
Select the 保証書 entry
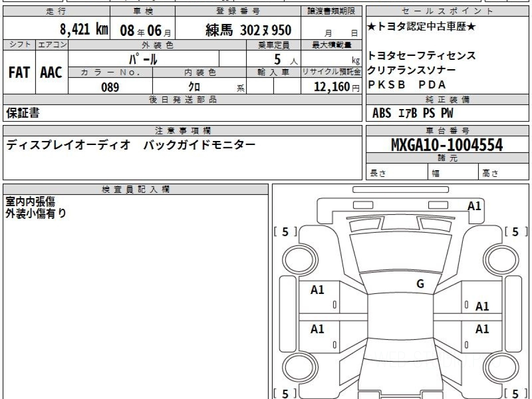click(x=23, y=113)
